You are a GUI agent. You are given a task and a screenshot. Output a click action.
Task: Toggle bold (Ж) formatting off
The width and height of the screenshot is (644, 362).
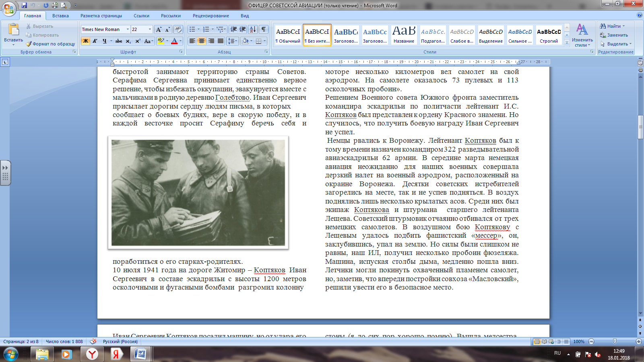[x=85, y=41]
